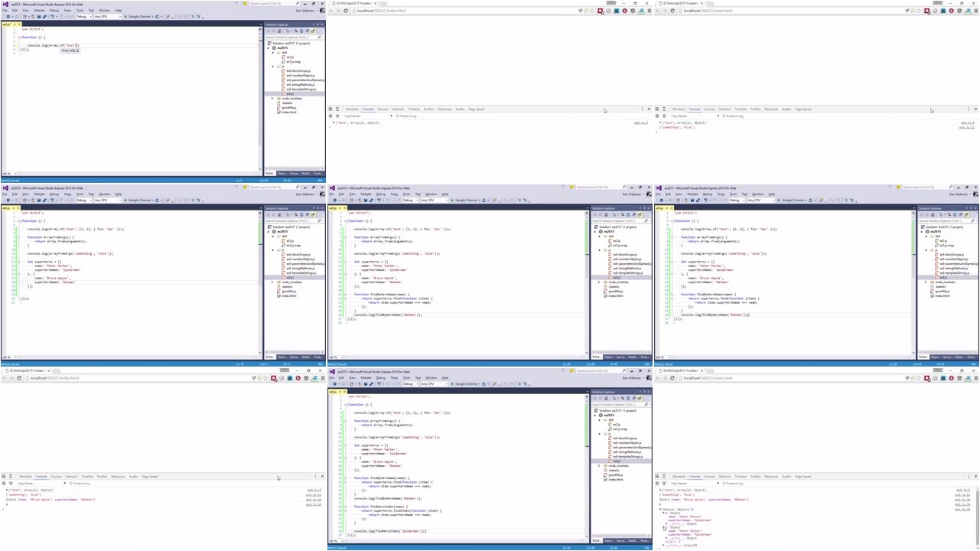Click Save icon in VS window with only Array.of('test') line

pyautogui.click(x=39, y=16)
